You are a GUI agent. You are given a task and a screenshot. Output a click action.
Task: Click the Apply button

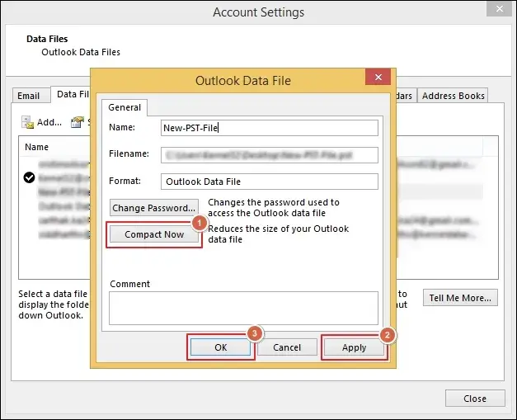coord(354,347)
